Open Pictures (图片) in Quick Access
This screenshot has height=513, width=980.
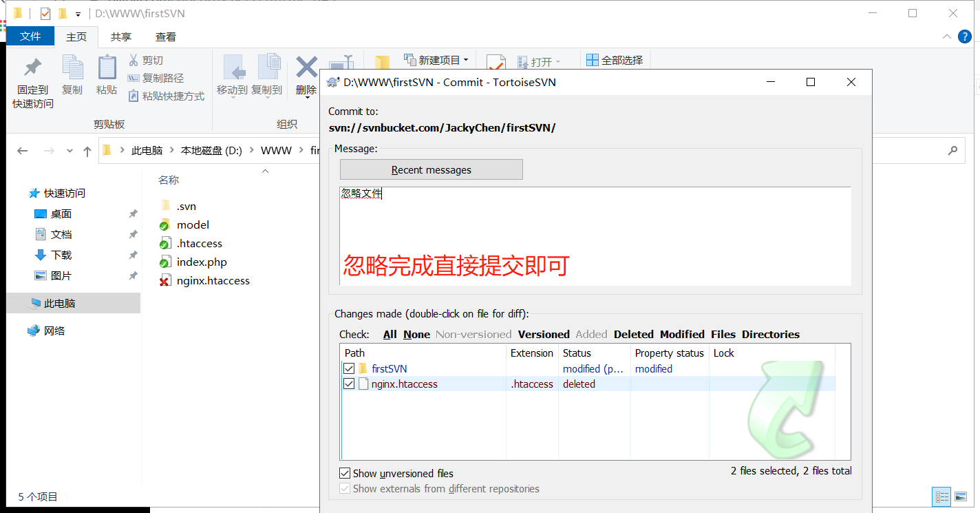pyautogui.click(x=54, y=276)
